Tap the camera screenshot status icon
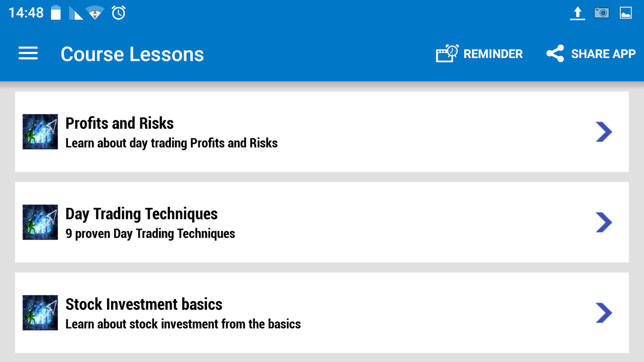The height and width of the screenshot is (362, 644). click(x=602, y=13)
